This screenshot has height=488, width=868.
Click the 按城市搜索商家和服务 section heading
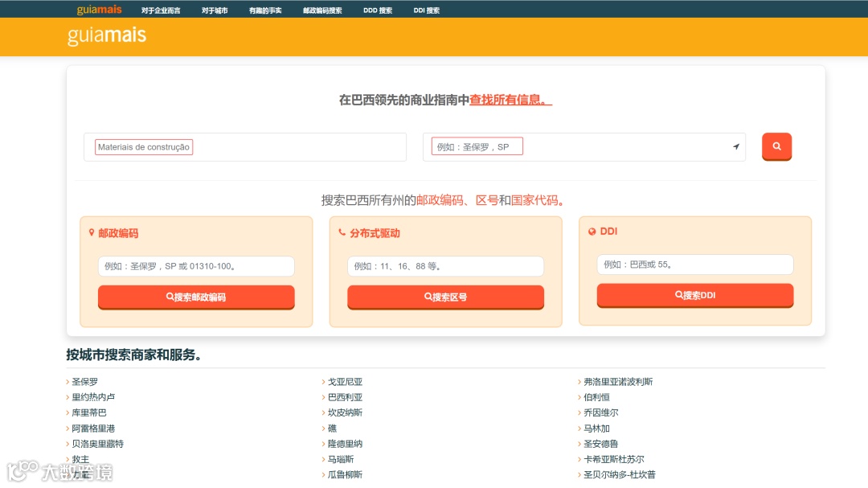tap(133, 355)
